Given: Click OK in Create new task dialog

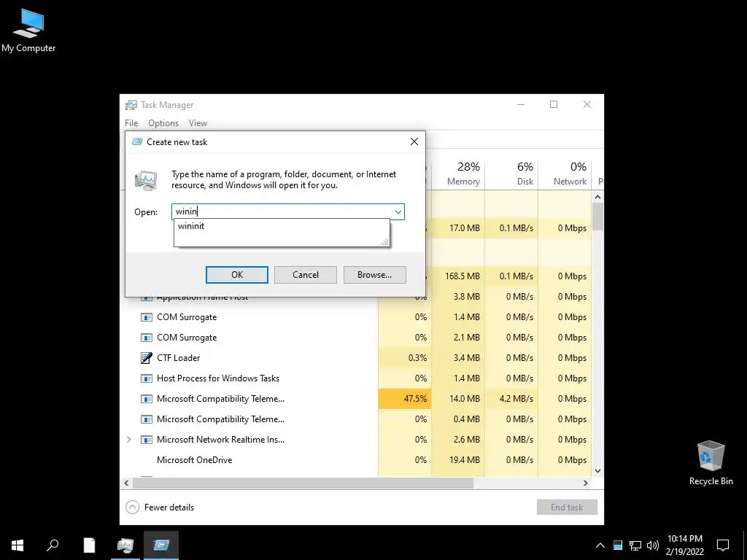Looking at the screenshot, I should pyautogui.click(x=237, y=275).
